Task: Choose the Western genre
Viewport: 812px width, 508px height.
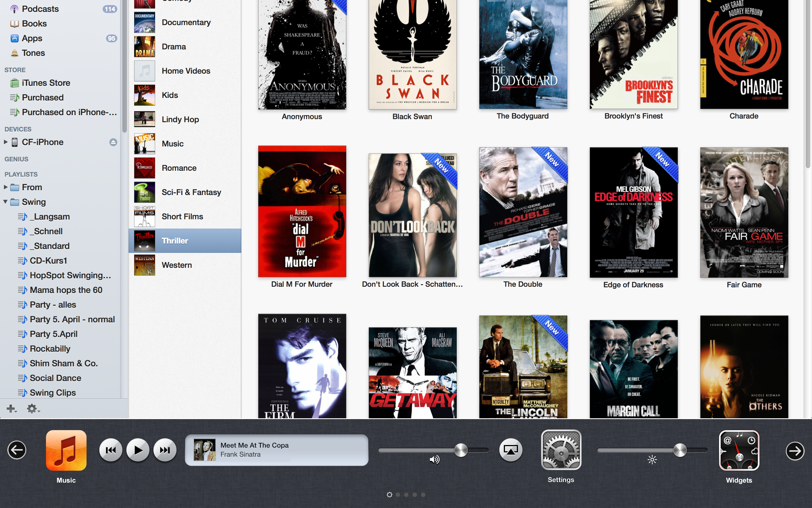Action: (185, 265)
